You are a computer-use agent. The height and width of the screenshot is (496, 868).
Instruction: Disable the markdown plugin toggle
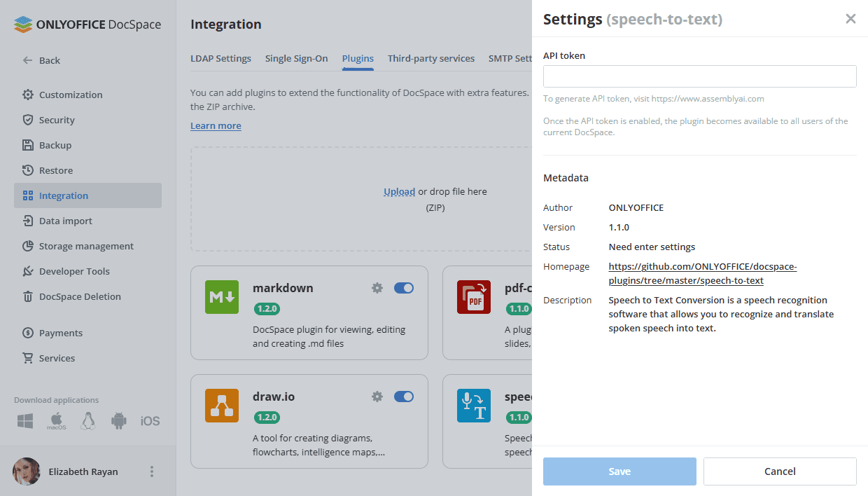404,288
